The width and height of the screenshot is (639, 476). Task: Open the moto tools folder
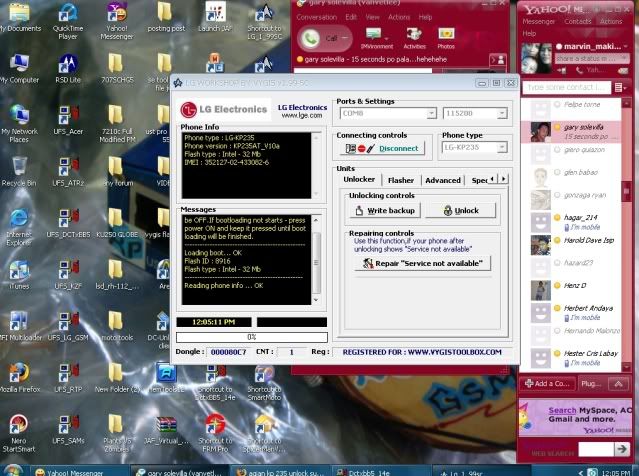117,326
